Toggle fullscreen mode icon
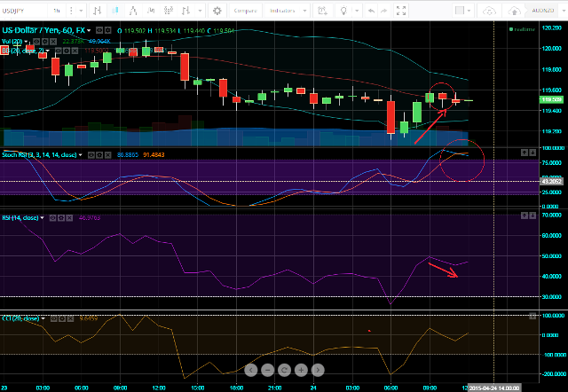Viewport: 568px width, 392px height. pyautogui.click(x=401, y=11)
